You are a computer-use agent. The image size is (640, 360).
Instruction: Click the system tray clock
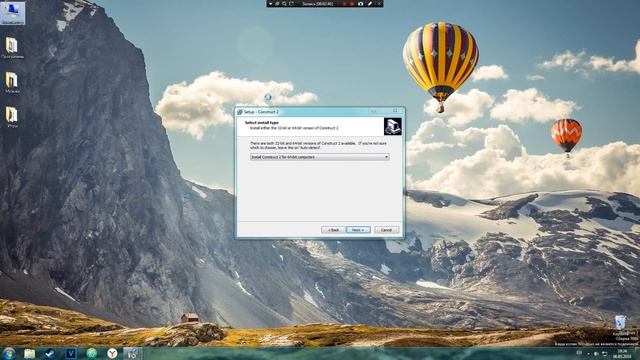tap(622, 354)
